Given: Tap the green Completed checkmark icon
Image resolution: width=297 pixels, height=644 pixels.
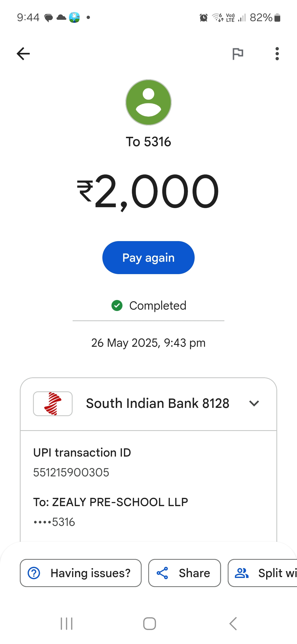Looking at the screenshot, I should (117, 305).
